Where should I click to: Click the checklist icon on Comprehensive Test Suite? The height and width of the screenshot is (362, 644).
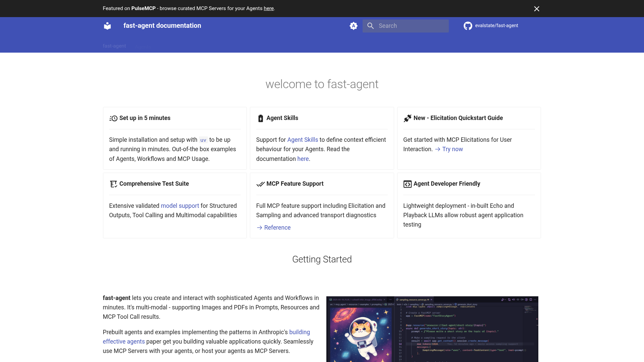tap(113, 184)
